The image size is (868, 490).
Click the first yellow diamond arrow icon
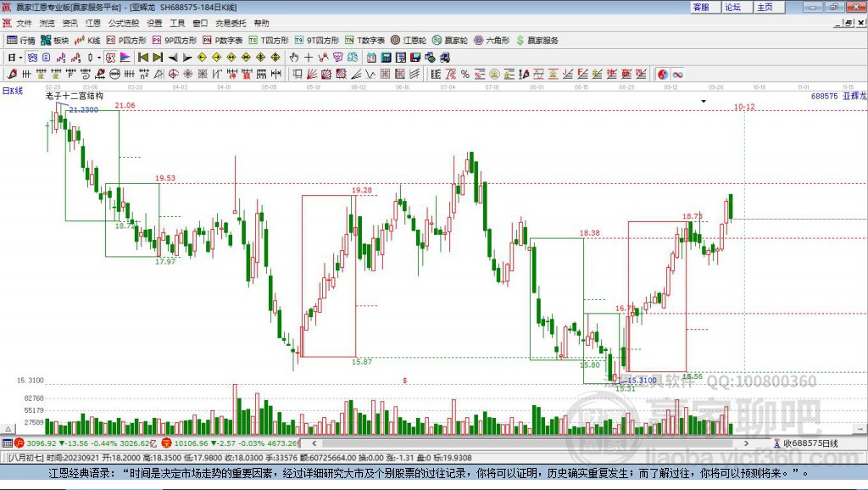coord(202,58)
